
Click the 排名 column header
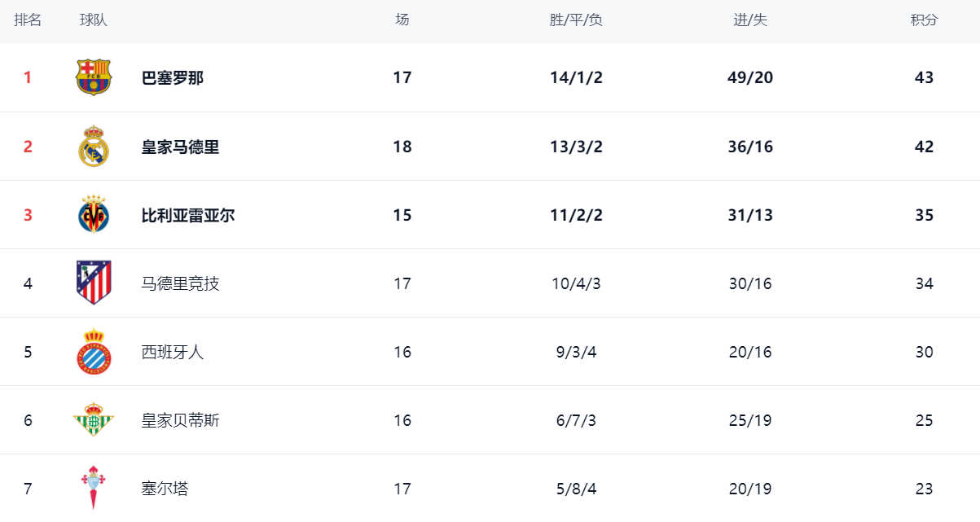click(28, 20)
